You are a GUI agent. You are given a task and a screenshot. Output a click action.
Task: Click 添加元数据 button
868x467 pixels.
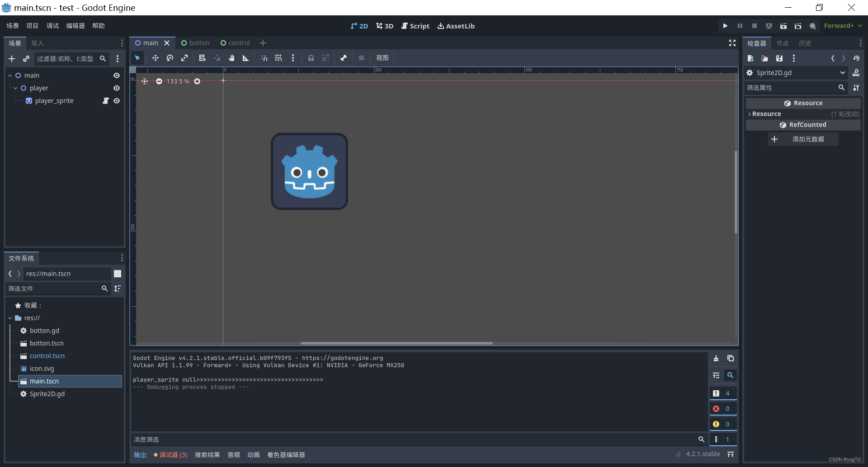[803, 139]
